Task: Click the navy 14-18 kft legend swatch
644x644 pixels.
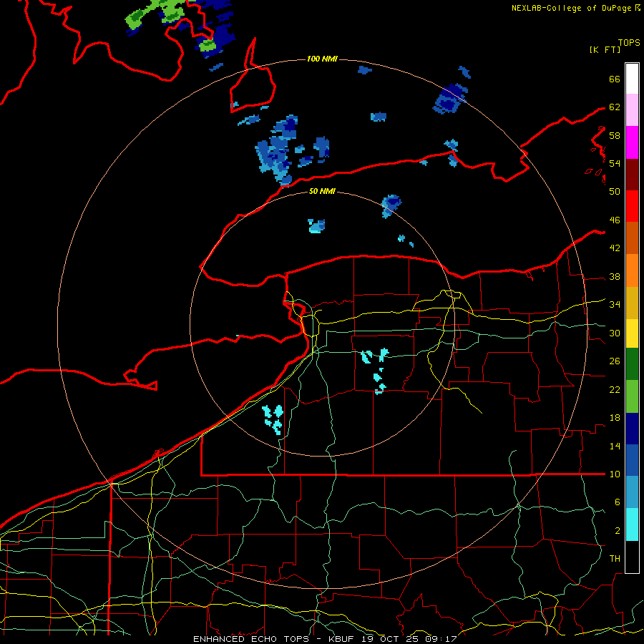Action: (x=632, y=429)
